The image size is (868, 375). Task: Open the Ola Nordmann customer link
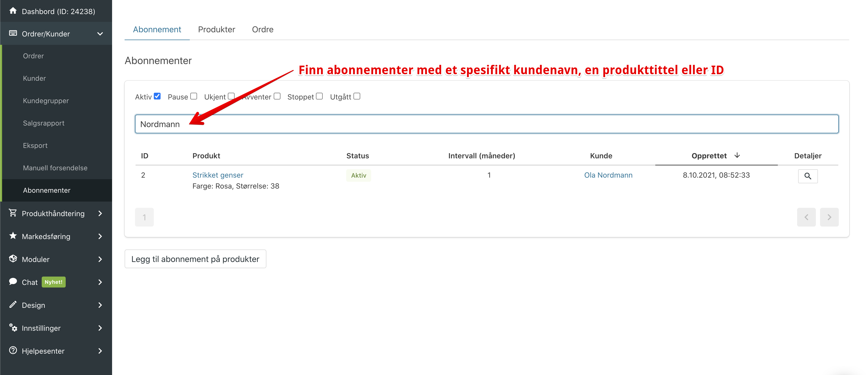click(x=608, y=175)
